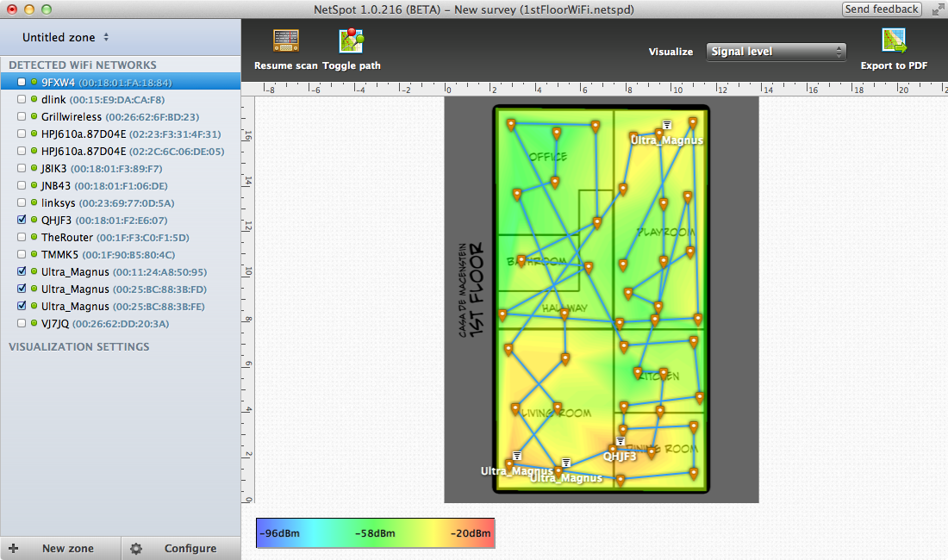Toggle path display with toolbar icon

coord(352,41)
